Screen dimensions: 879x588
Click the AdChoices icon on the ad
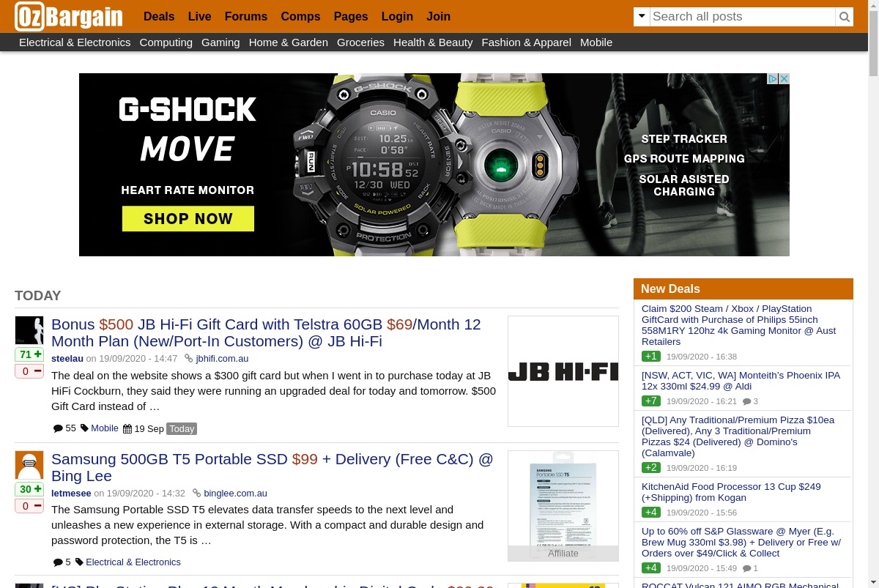point(772,78)
